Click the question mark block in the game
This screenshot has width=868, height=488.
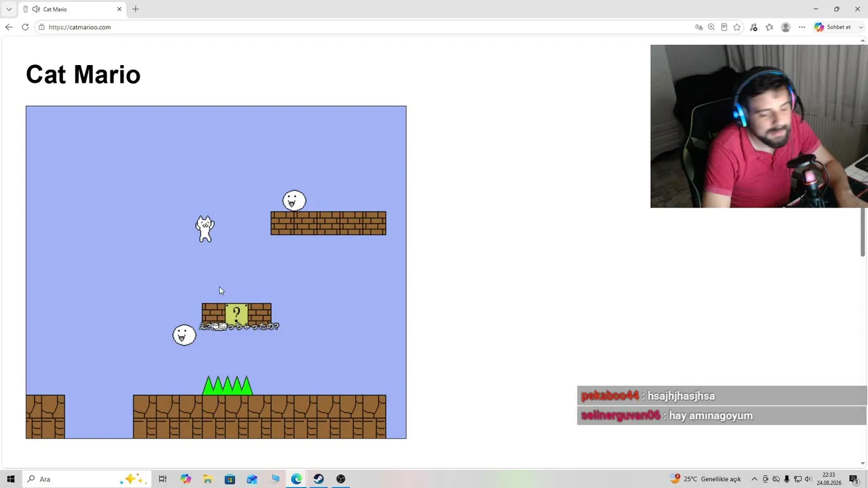237,314
